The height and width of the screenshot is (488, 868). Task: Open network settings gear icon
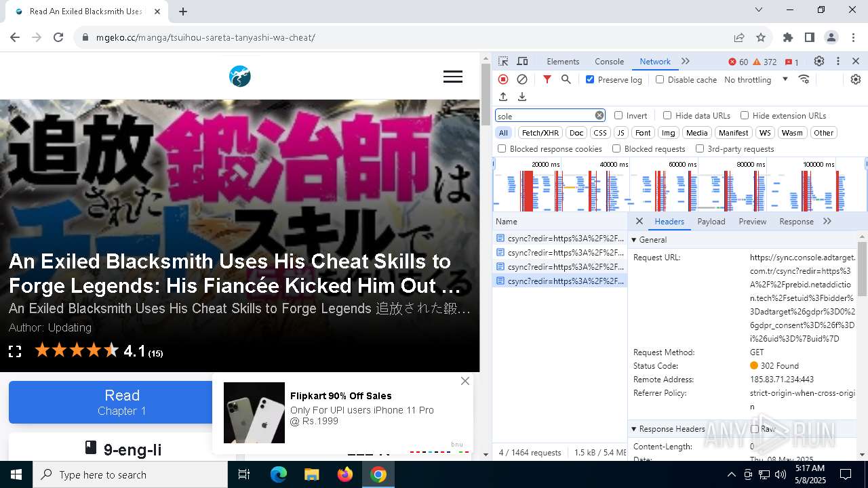856,79
